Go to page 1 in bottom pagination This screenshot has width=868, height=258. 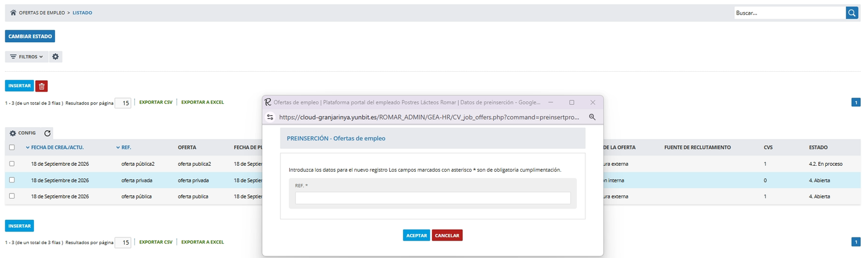(856, 242)
